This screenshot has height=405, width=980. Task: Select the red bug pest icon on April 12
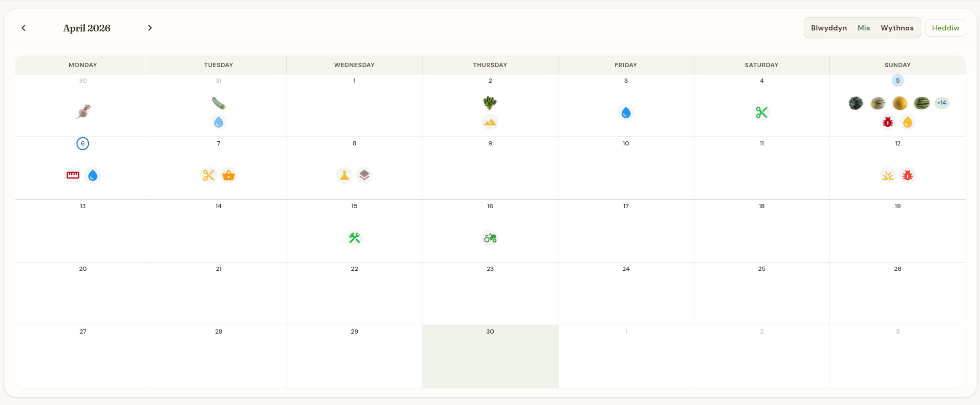[x=907, y=175]
